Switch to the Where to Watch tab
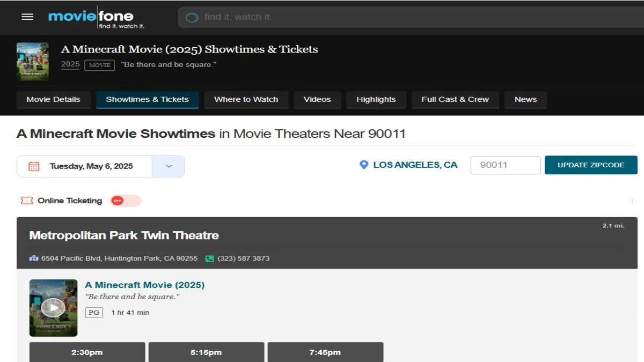The width and height of the screenshot is (644, 362). pyautogui.click(x=246, y=100)
